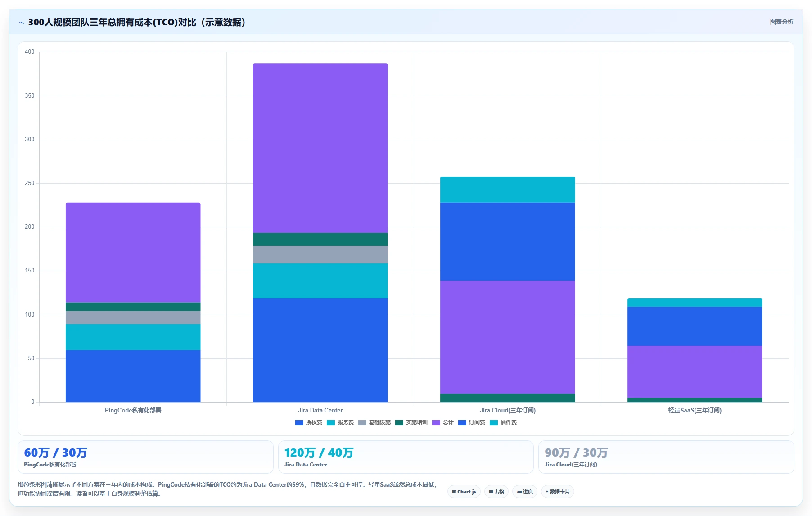The image size is (812, 516).
Task: Select the blue segment of the PingCode私有化部署 bar
Action: pyautogui.click(x=133, y=376)
